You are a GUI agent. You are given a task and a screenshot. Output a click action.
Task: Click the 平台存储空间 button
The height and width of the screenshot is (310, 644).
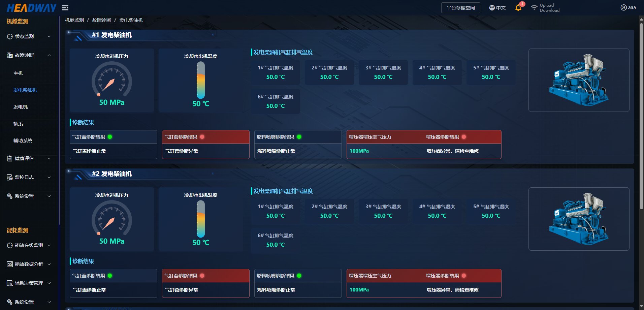coord(460,8)
